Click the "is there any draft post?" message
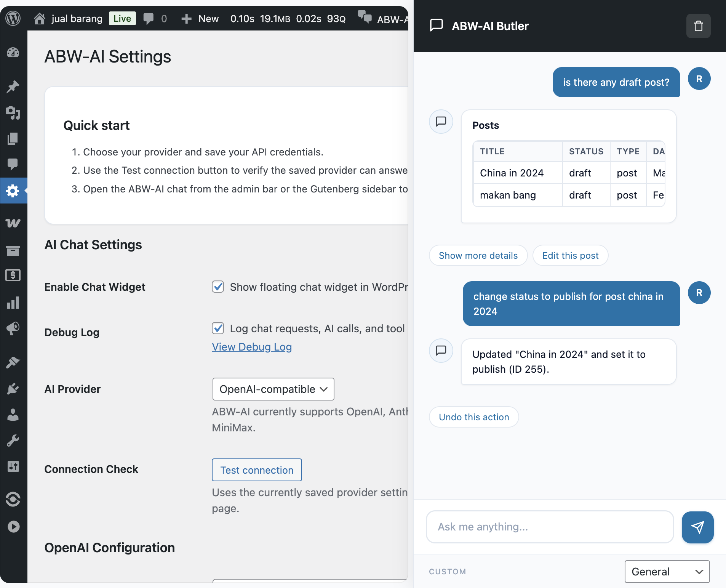This screenshot has height=588, width=726. tap(616, 82)
